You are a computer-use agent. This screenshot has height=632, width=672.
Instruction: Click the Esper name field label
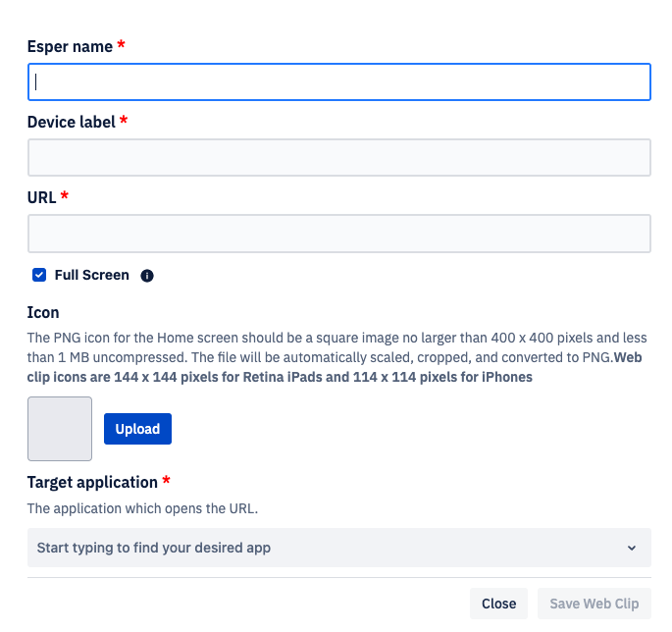point(70,46)
